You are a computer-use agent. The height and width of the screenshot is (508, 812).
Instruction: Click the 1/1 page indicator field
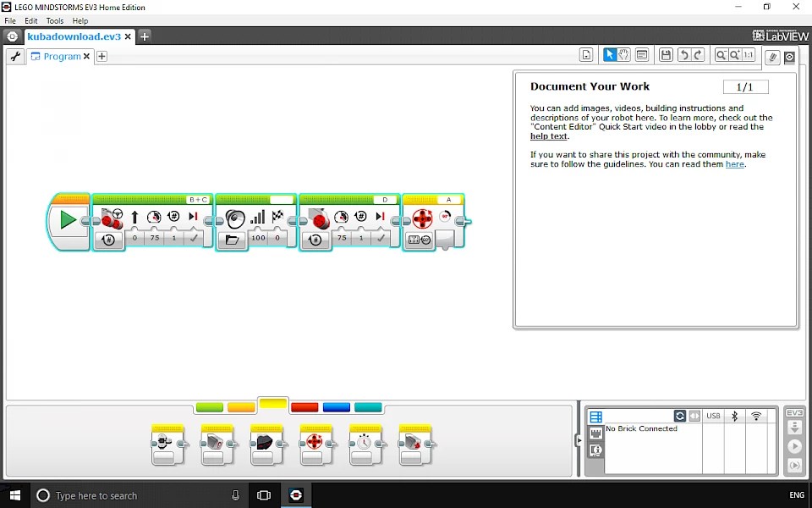point(746,87)
